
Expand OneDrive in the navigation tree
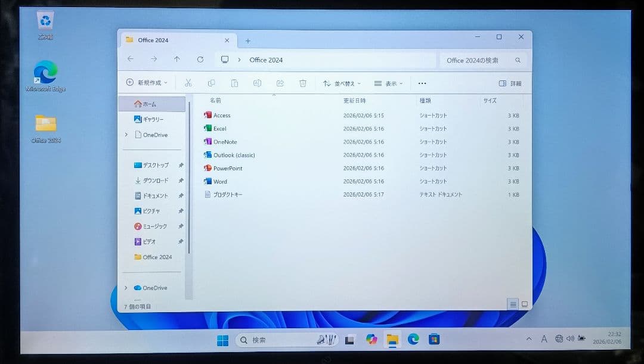tap(126, 135)
